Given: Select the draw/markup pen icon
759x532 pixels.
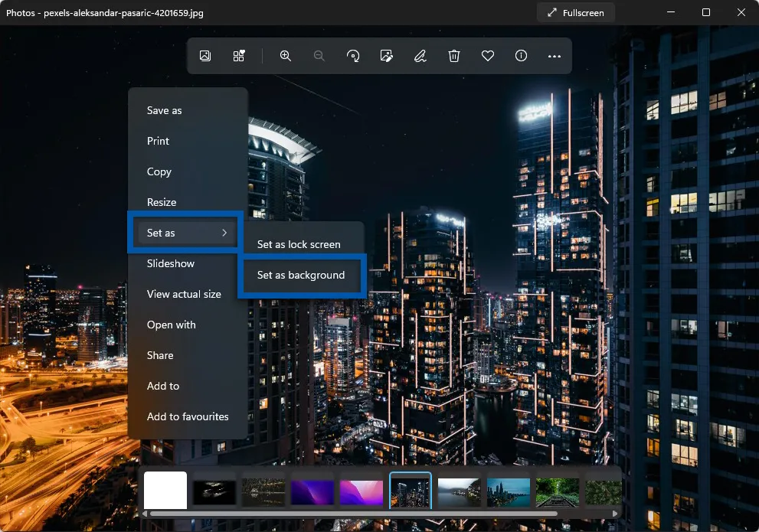Looking at the screenshot, I should point(420,56).
